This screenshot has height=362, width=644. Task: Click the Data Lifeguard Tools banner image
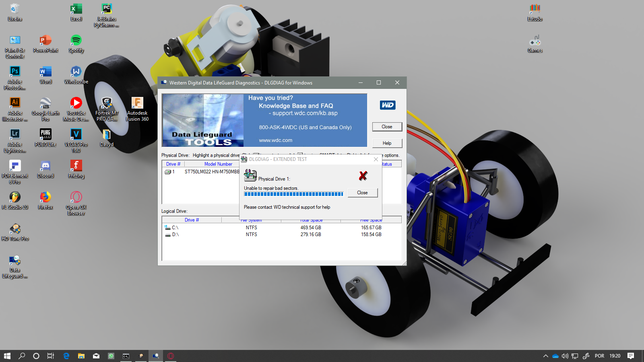(264, 120)
